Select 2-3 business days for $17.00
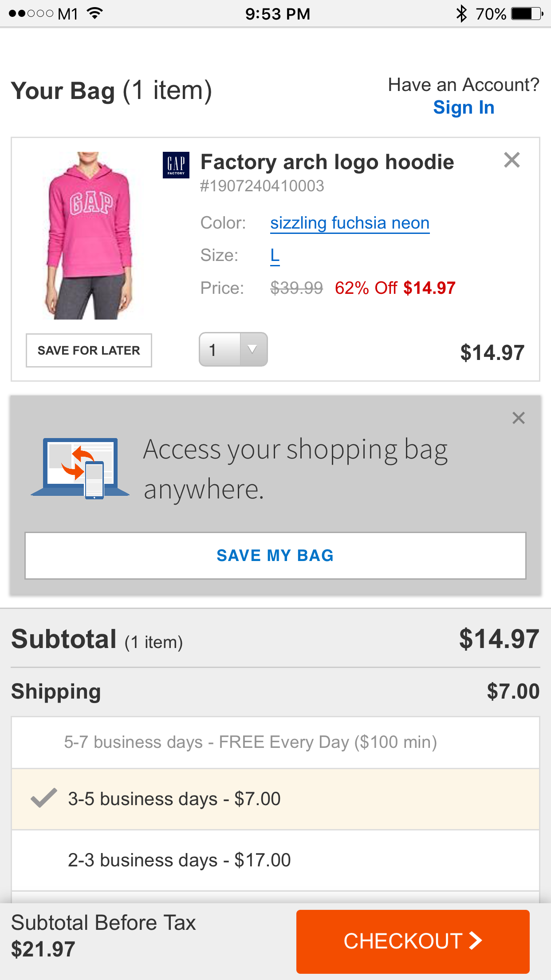 (x=275, y=860)
